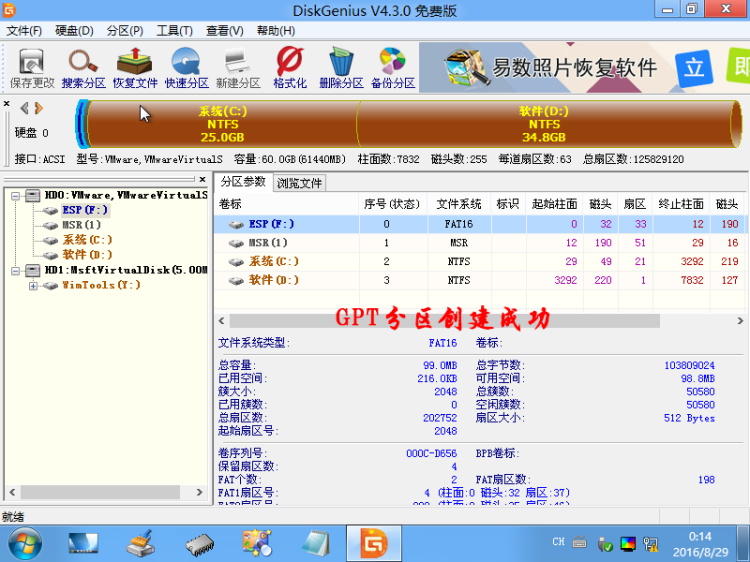Open the brush cleaner app in the taskbar

coord(141,543)
